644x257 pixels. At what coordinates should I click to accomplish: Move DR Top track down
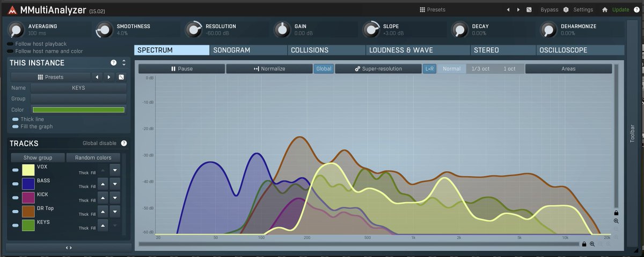(115, 212)
